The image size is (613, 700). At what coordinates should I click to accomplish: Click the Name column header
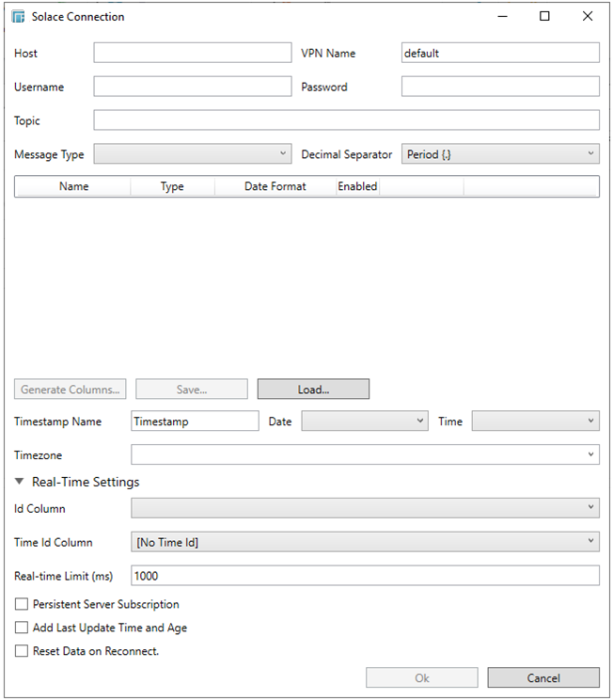click(x=73, y=186)
